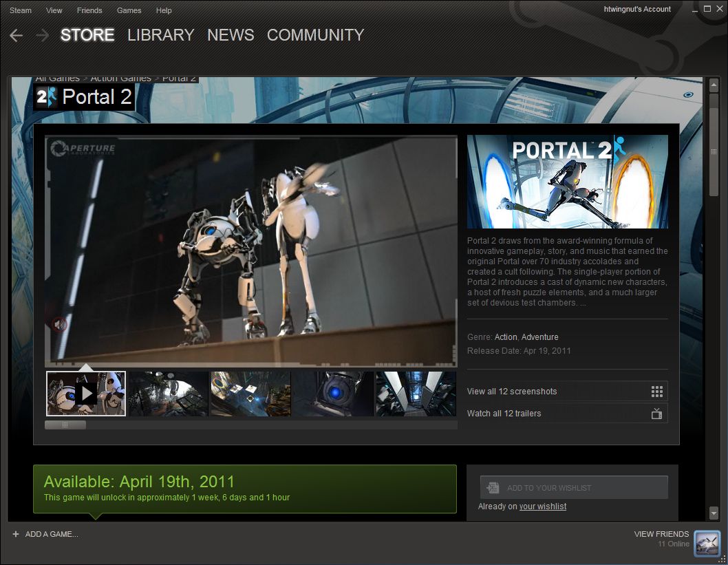Click ADD A GAME... text
The image size is (728, 565).
52,534
